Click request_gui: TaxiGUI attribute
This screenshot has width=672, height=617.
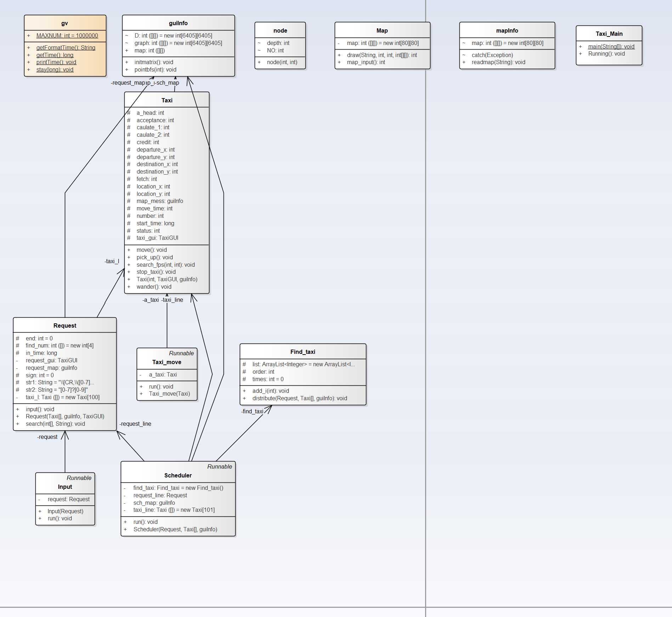(51, 360)
